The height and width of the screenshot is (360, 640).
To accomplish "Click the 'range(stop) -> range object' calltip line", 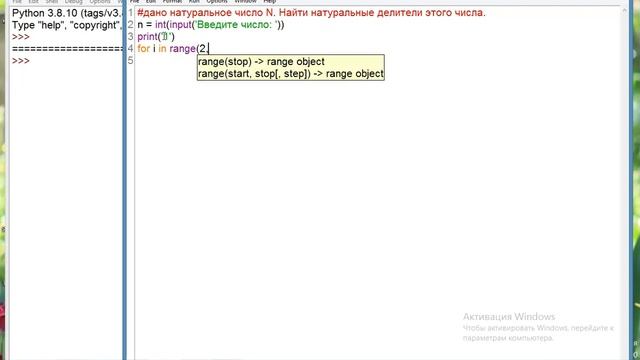I will pyautogui.click(x=261, y=62).
